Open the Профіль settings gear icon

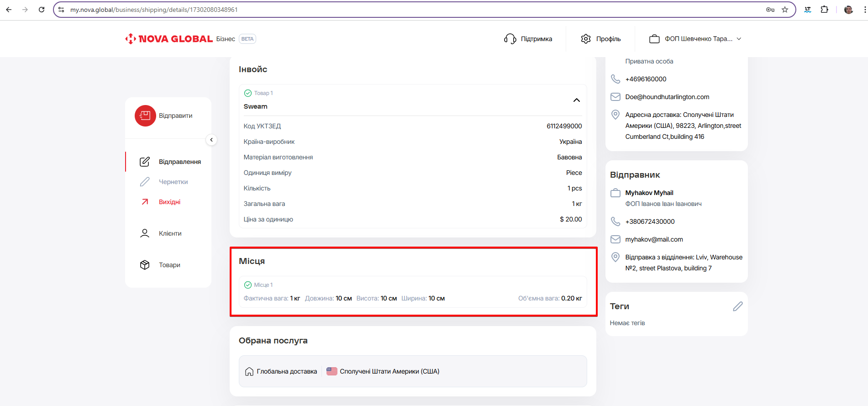pos(586,39)
